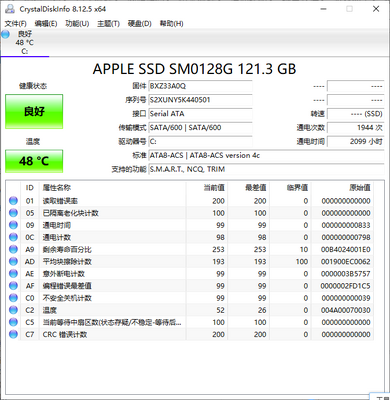Open the 帮助(H) menu

click(x=171, y=24)
